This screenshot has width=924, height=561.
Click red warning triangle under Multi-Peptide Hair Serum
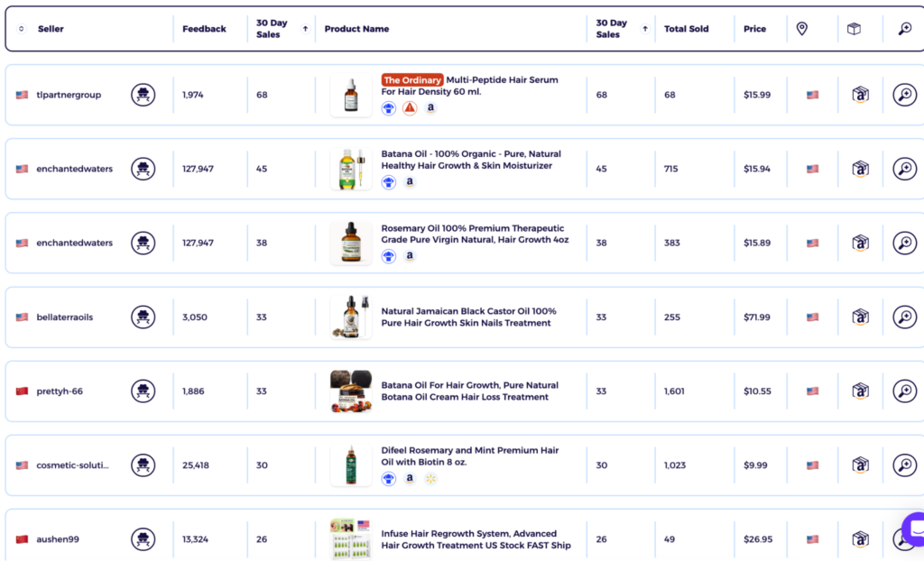click(x=410, y=108)
